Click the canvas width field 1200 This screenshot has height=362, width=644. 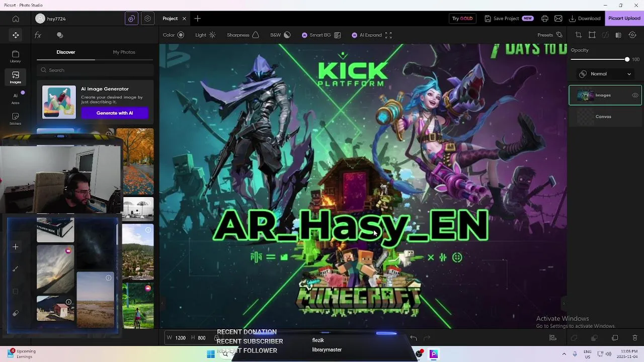[x=180, y=338]
